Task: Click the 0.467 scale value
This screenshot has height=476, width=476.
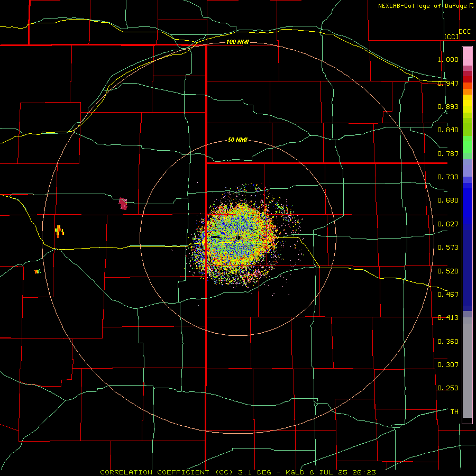Action: tap(448, 295)
